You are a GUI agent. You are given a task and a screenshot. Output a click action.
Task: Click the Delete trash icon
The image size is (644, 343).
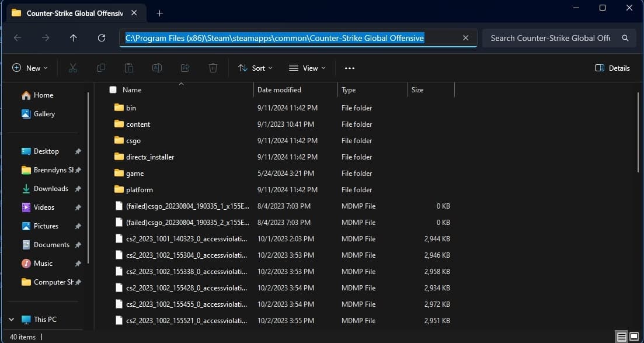[213, 68]
